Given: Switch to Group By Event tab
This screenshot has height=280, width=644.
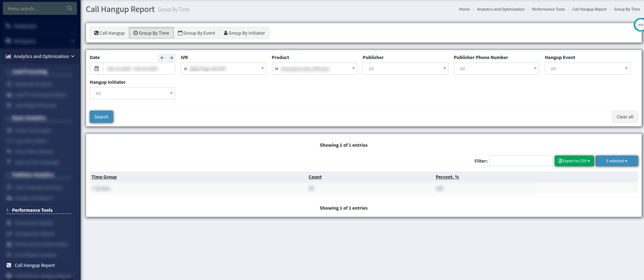Looking at the screenshot, I should (x=196, y=33).
